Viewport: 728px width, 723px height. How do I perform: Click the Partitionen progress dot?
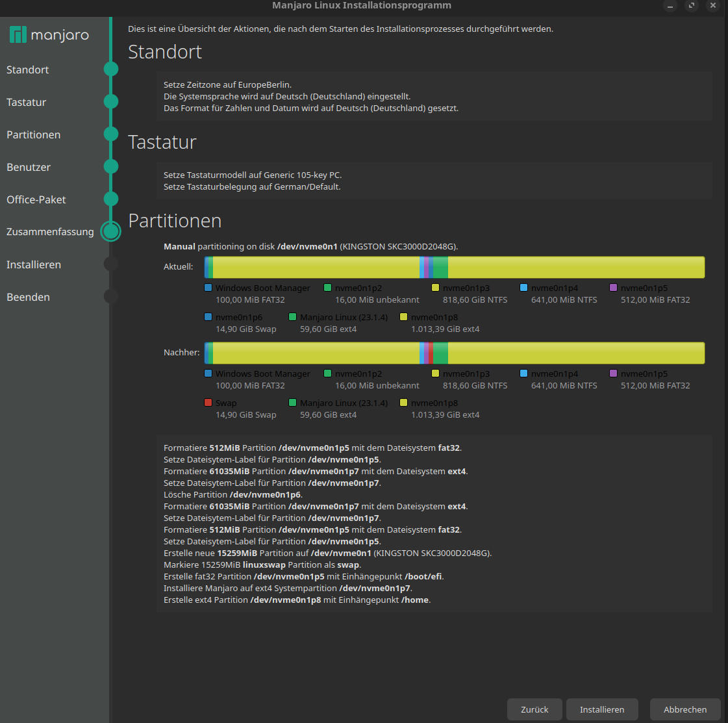(111, 134)
